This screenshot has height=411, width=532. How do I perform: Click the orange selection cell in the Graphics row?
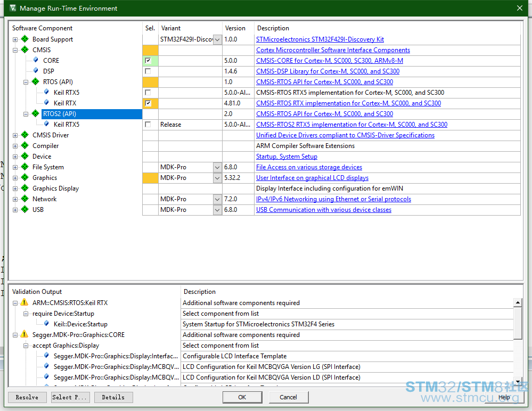click(150, 178)
